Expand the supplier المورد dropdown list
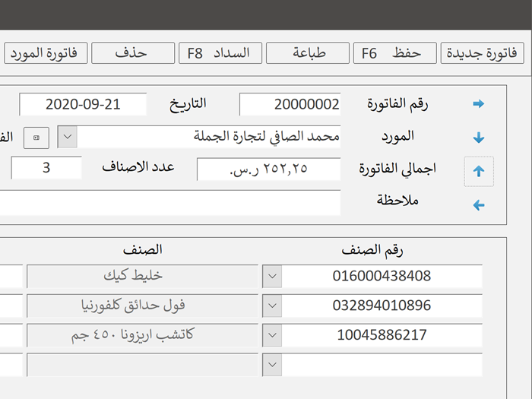This screenshot has width=532, height=399. coord(68,138)
